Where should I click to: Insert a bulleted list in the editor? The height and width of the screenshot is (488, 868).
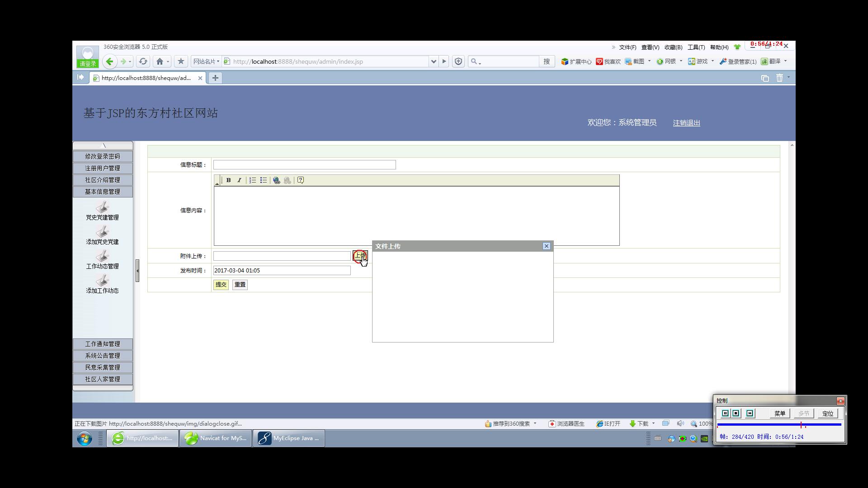click(x=264, y=180)
